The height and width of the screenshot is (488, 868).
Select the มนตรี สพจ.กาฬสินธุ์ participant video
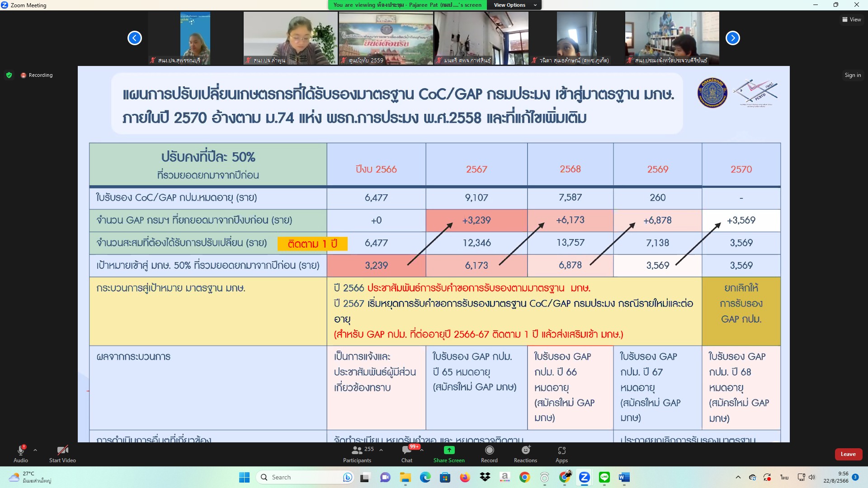pyautogui.click(x=481, y=38)
